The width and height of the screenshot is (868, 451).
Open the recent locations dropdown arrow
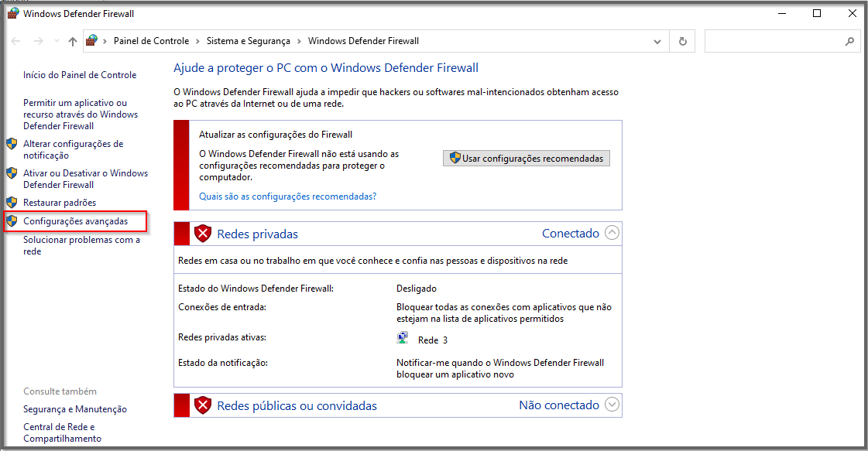[x=57, y=41]
